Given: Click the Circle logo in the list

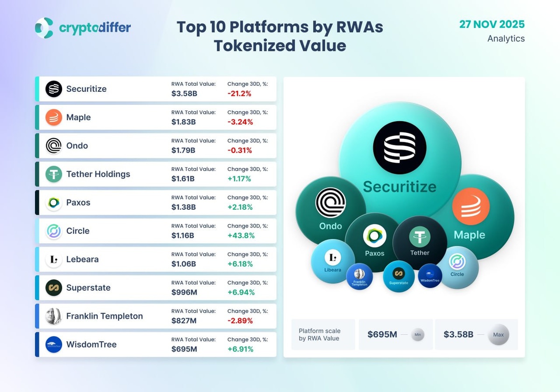Looking at the screenshot, I should (54, 231).
